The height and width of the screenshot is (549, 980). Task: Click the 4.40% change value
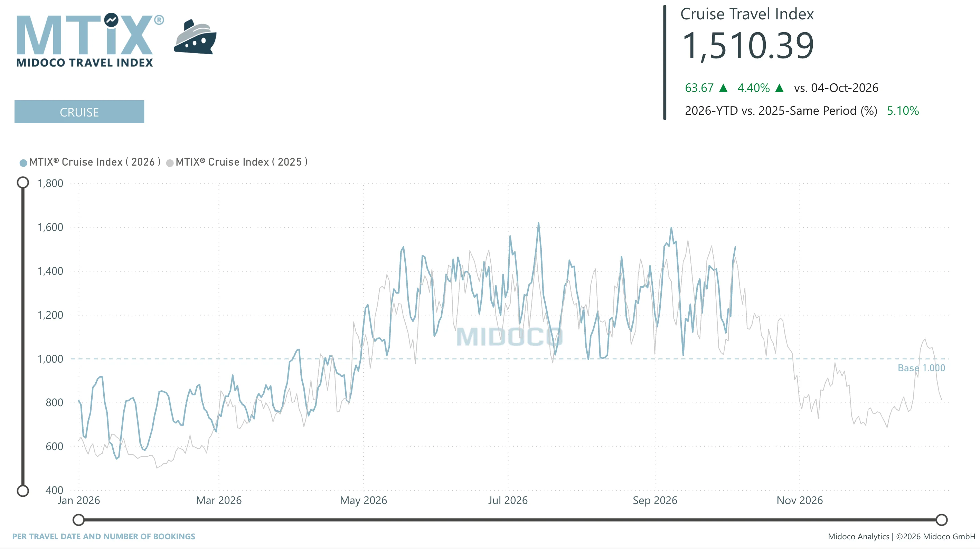pyautogui.click(x=753, y=88)
